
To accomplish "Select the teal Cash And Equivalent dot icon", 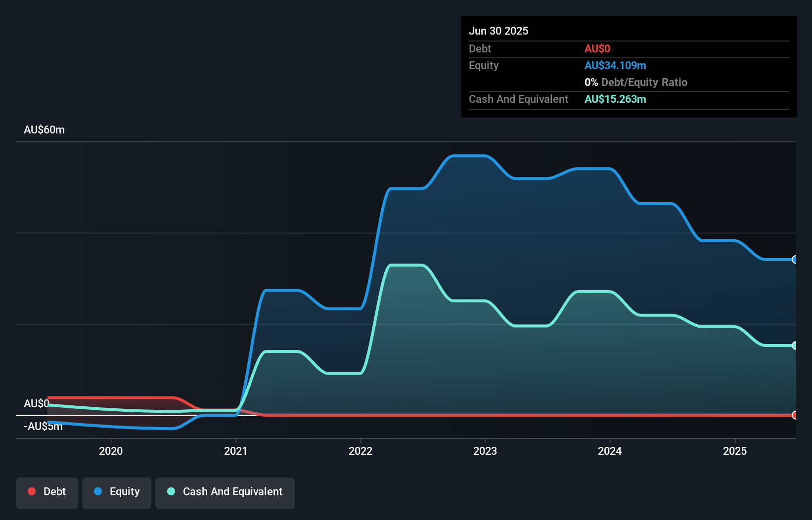I will [171, 491].
